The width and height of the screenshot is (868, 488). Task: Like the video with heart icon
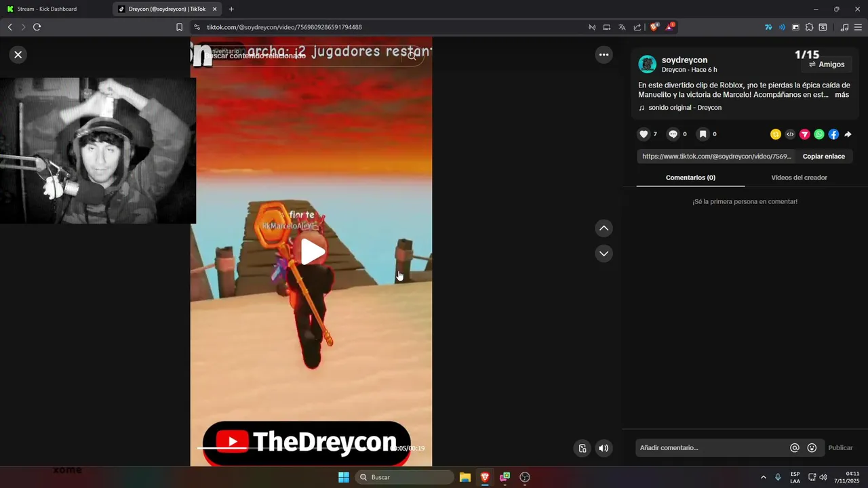click(644, 134)
